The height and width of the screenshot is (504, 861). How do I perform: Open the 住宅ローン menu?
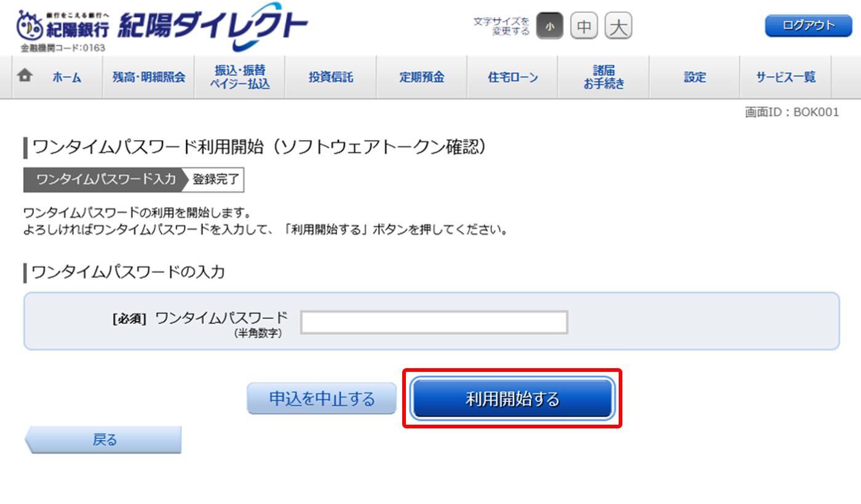click(512, 77)
